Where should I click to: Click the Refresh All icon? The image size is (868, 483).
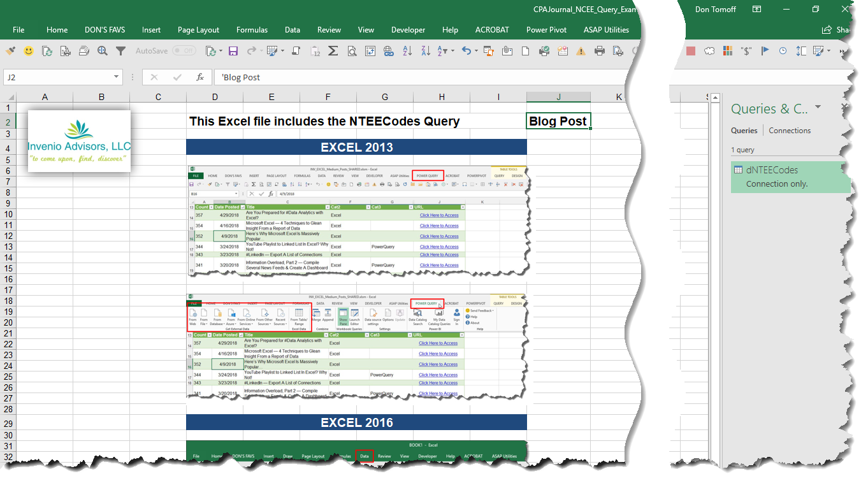[212, 51]
